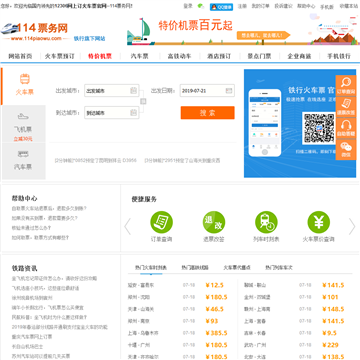Click the orange headset 自助答疑 sidebar icon
360x360 pixels.
(346, 128)
